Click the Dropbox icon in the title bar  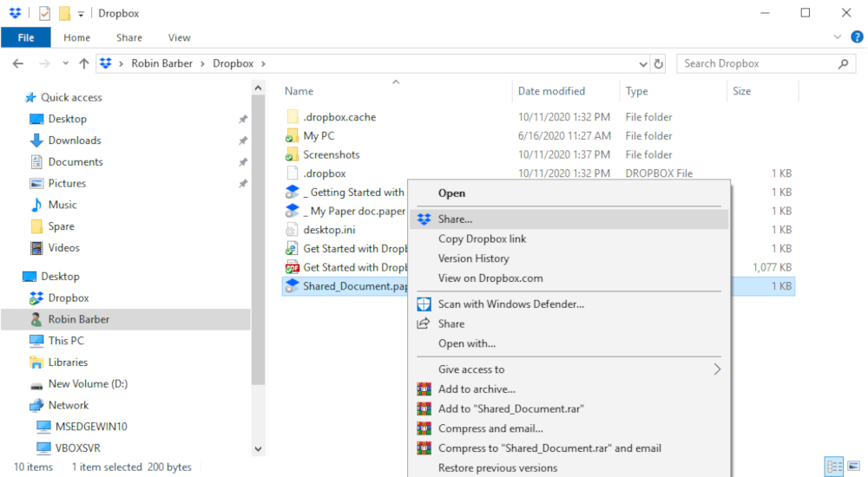tap(15, 12)
